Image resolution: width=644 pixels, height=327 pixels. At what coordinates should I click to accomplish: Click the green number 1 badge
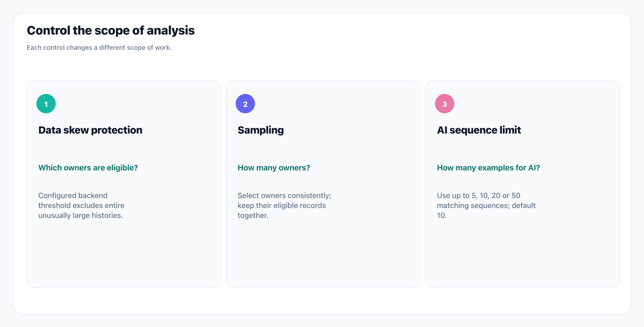46,104
